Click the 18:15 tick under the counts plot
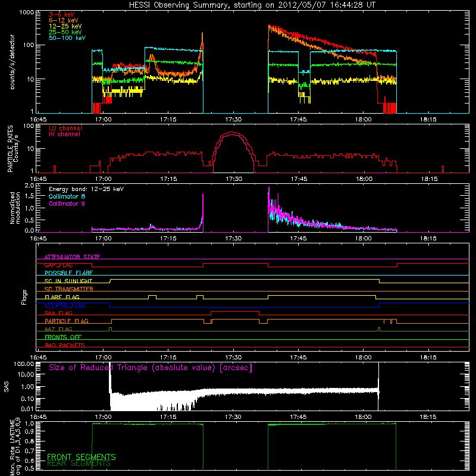Viewport: 476px width, 476px height. click(428, 120)
